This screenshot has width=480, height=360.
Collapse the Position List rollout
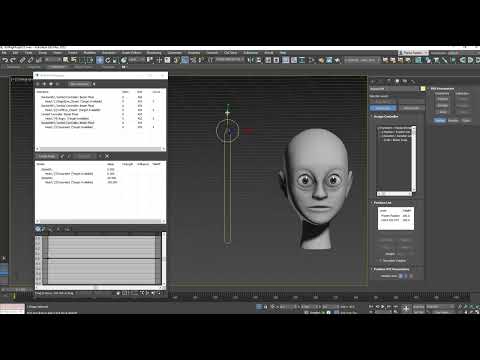[382, 203]
